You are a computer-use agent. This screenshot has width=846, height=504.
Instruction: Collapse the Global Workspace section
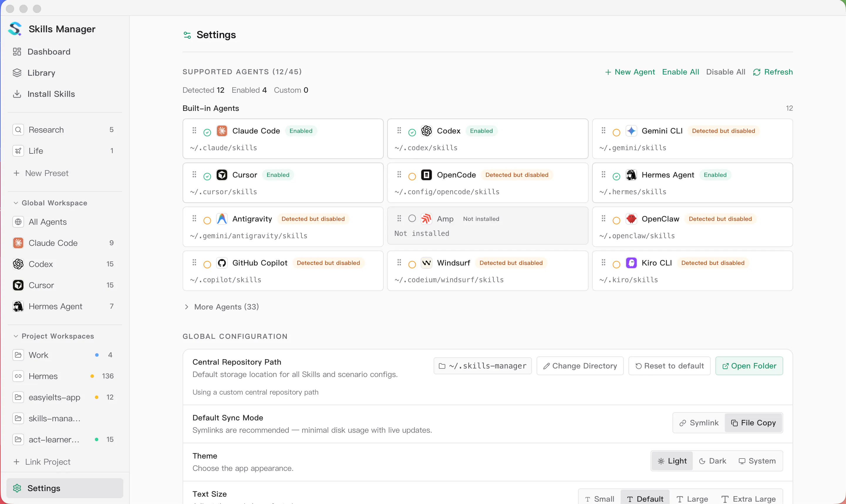tap(50, 203)
